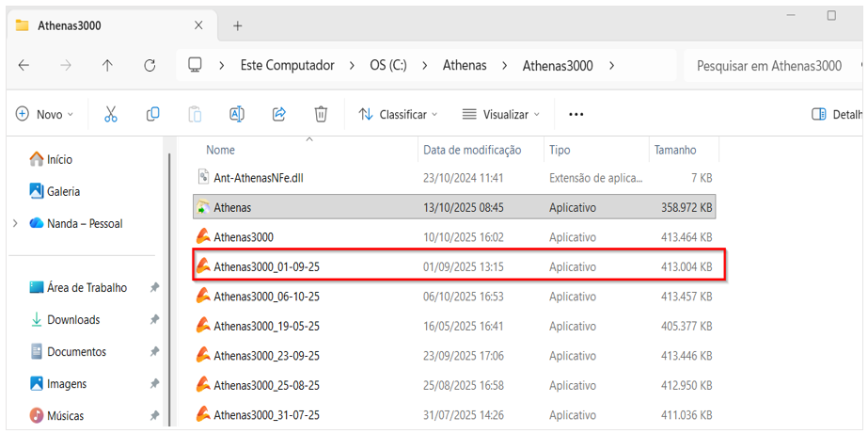Click the Delete trash can icon
Viewport: 868px width, 434px height.
(x=321, y=114)
